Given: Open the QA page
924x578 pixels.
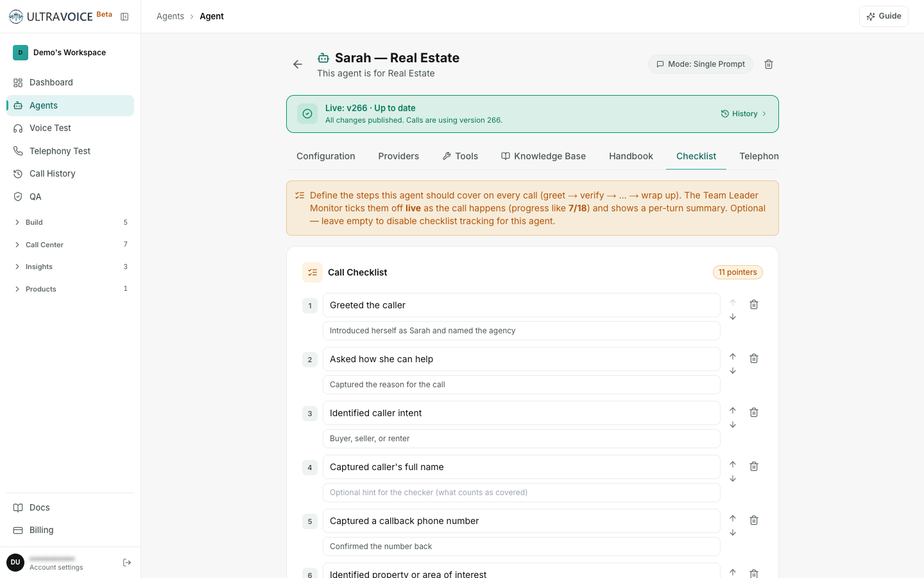Looking at the screenshot, I should (x=70, y=197).
